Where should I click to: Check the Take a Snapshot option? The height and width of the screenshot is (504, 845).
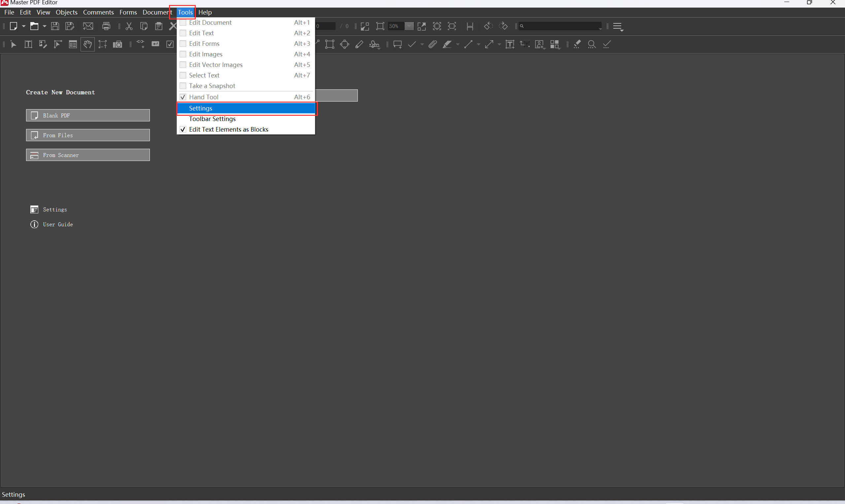[183, 86]
